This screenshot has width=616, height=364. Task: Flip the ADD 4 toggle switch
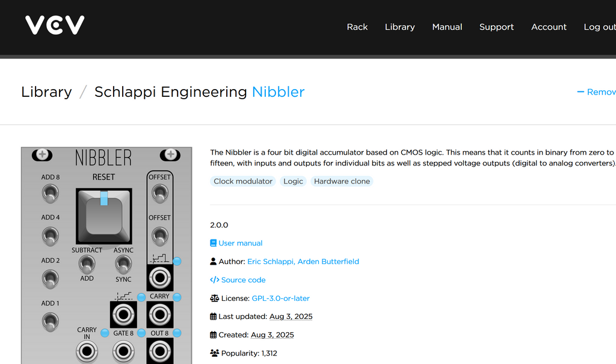click(x=51, y=236)
